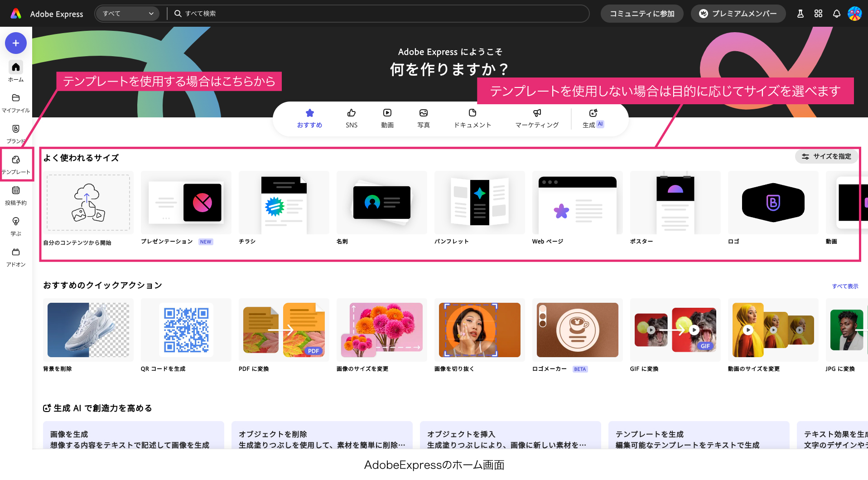The height and width of the screenshot is (480, 868).
Task: Click the すべて検索 search field
Action: pos(381,14)
